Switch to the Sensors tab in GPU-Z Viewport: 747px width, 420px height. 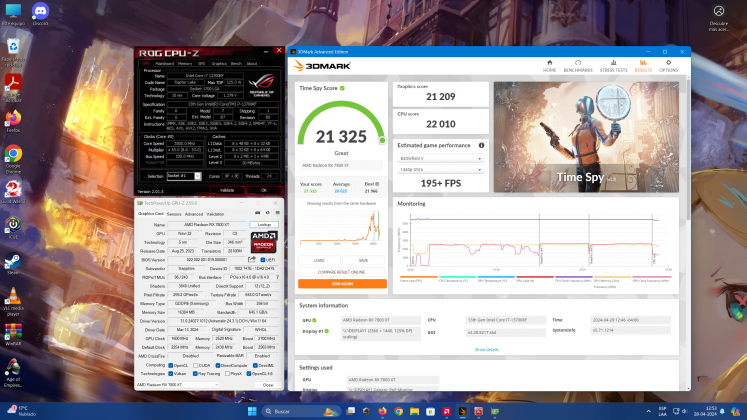click(174, 214)
